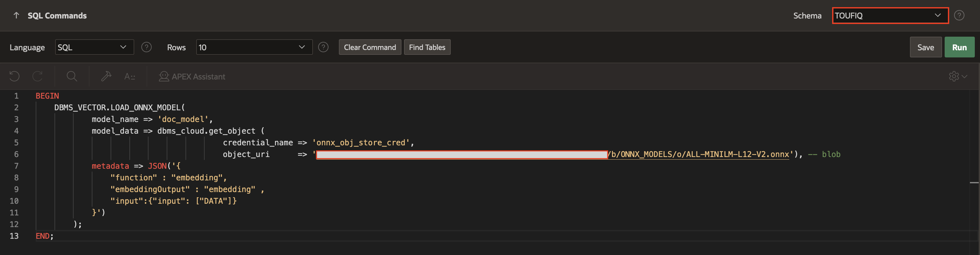The image size is (980, 255).
Task: Click the autocomplete "A" toolbar icon
Action: 129,77
